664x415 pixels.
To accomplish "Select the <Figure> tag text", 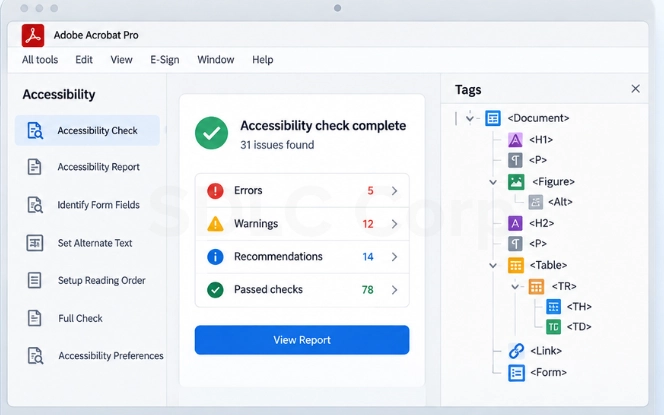I will pyautogui.click(x=553, y=182).
